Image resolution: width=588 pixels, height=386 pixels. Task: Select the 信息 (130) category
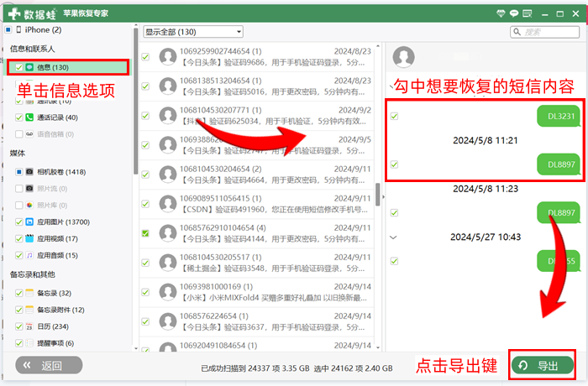68,67
